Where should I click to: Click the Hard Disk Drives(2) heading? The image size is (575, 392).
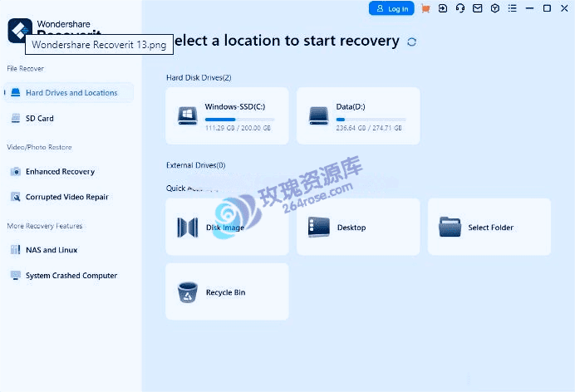(199, 78)
